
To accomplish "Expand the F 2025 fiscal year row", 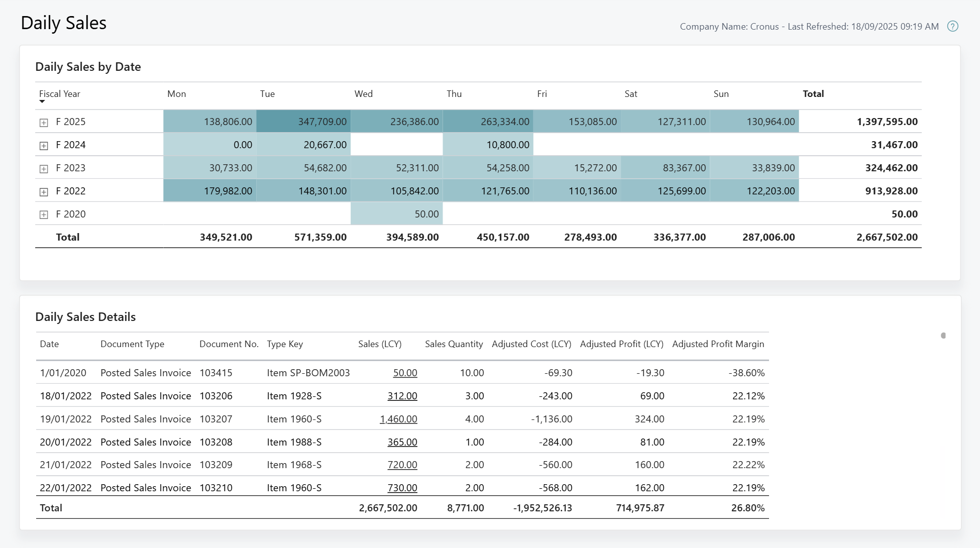I will (x=44, y=121).
